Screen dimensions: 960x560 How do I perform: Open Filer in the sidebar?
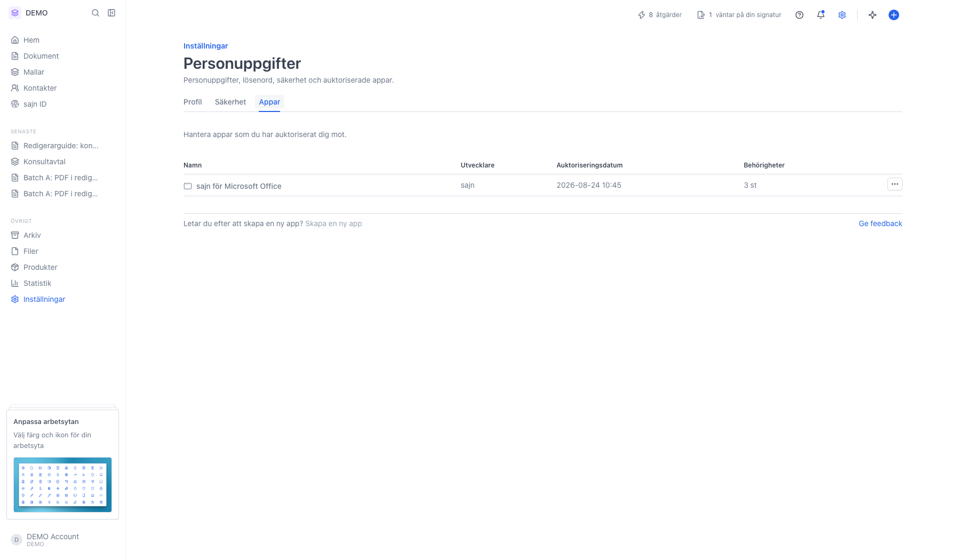tap(63, 251)
